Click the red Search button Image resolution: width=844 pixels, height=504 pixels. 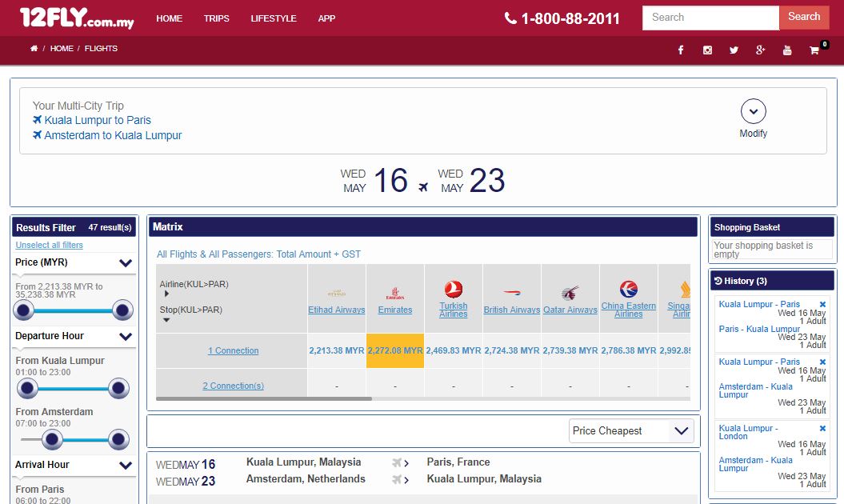click(804, 18)
